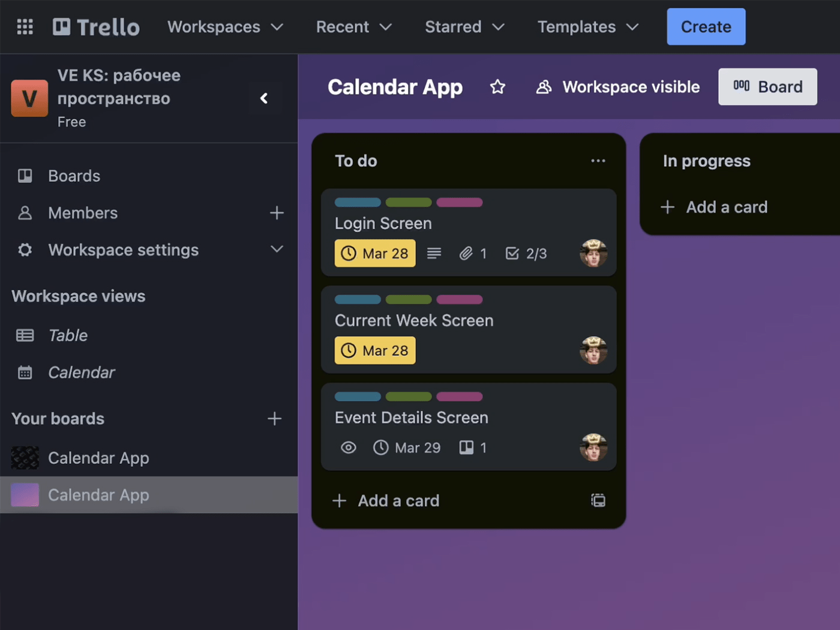Open the apps grid icon at top left
The image size is (840, 630).
point(25,26)
